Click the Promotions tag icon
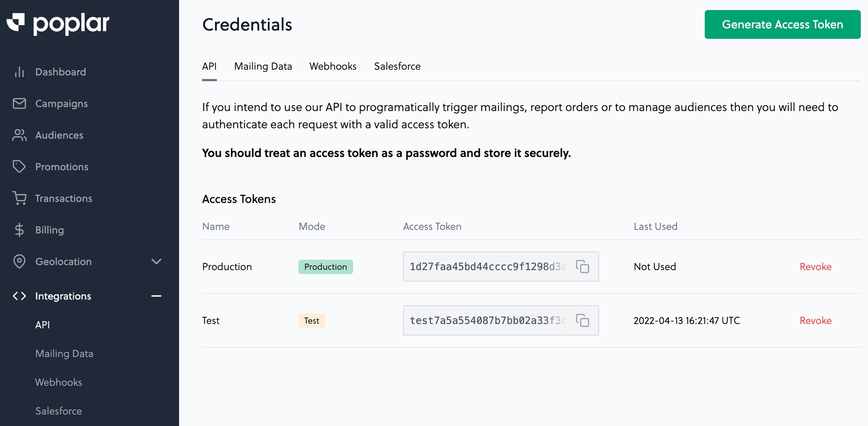868x426 pixels. [x=19, y=166]
